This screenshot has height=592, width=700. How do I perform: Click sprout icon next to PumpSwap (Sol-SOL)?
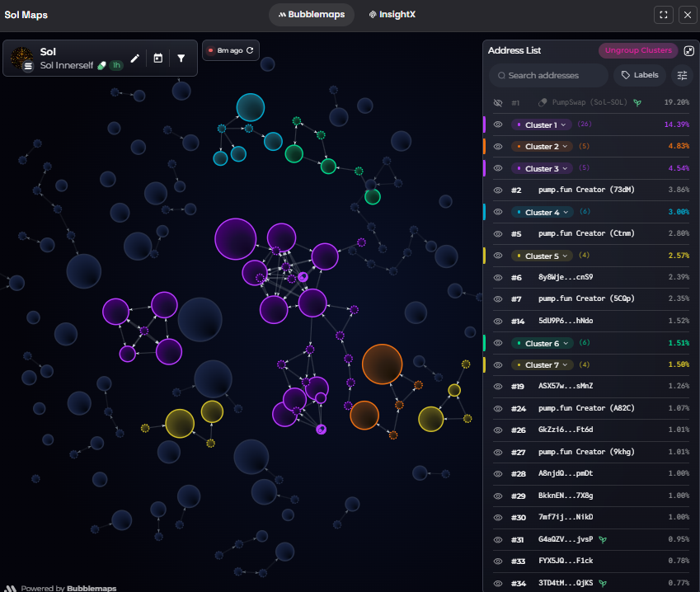pyautogui.click(x=637, y=103)
